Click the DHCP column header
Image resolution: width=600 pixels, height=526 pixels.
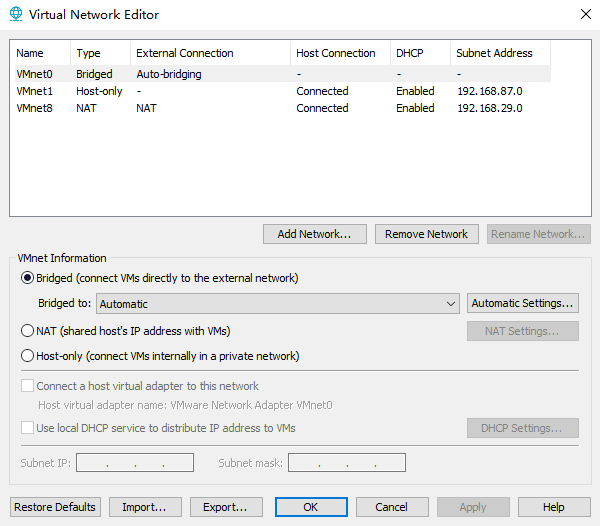tap(409, 53)
